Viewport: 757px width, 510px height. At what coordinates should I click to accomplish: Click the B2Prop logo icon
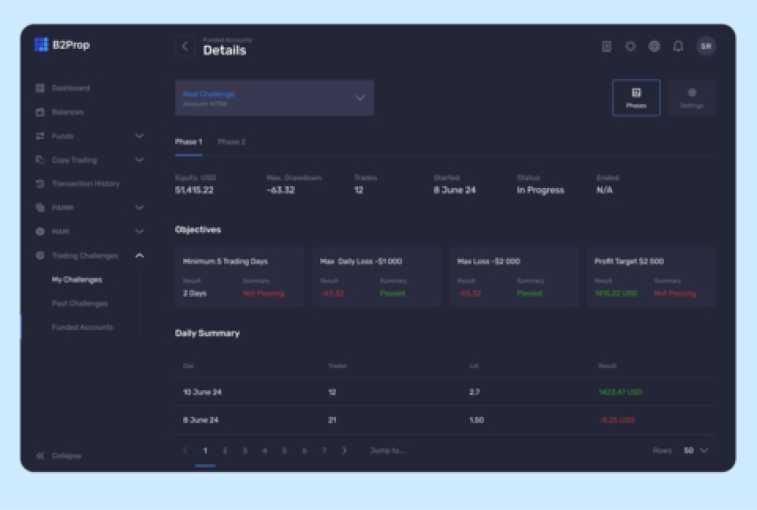click(x=41, y=45)
